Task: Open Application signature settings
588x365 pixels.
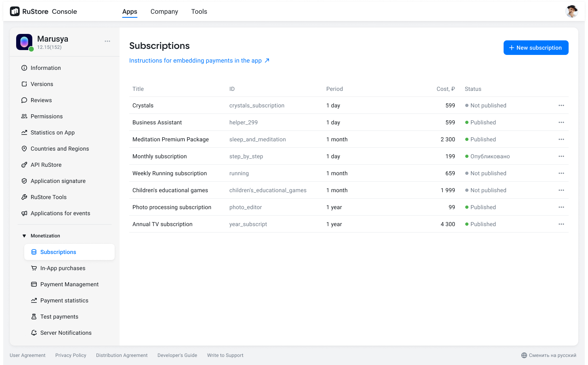Action: (x=58, y=181)
